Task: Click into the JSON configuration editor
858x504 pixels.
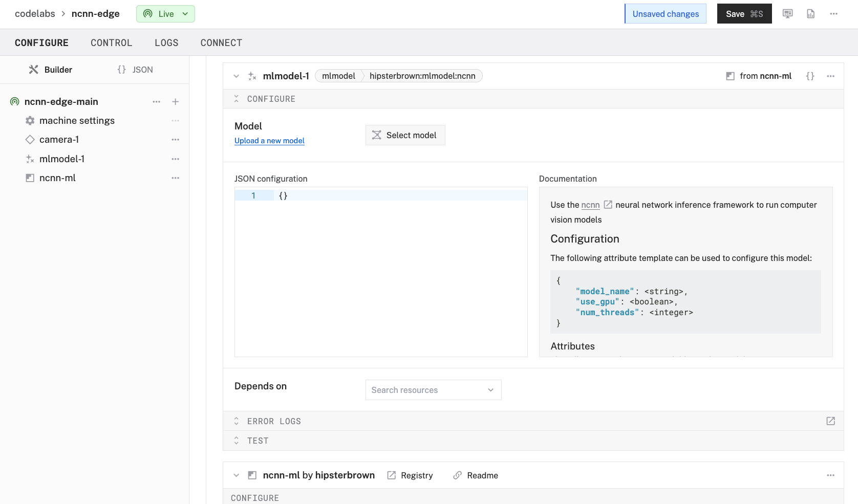Action: [x=381, y=272]
